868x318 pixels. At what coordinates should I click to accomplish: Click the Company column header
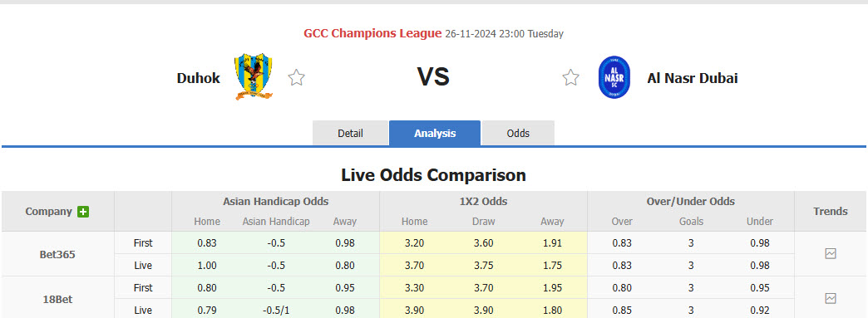[x=49, y=211]
